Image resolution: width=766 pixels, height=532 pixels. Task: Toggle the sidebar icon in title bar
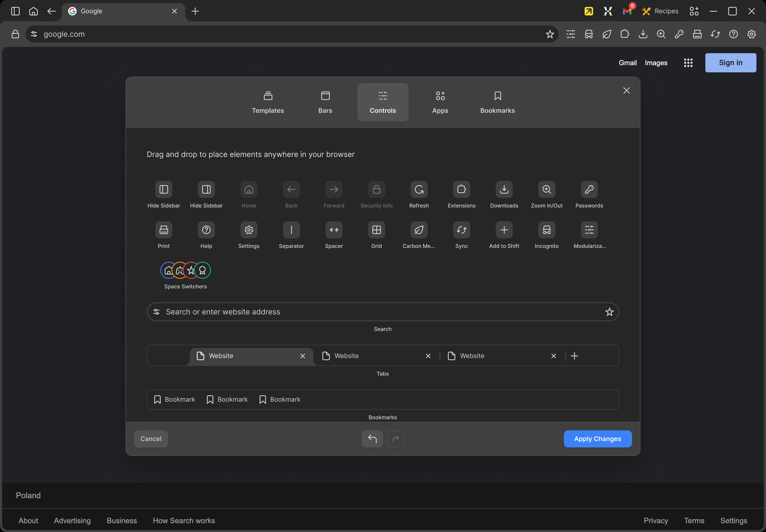point(15,11)
